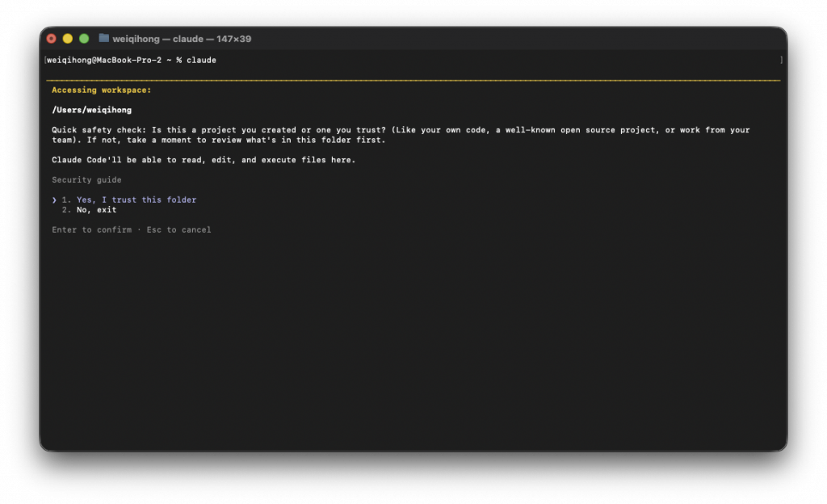The width and height of the screenshot is (827, 504).
Task: Close the terminal window with the red button
Action: point(51,39)
